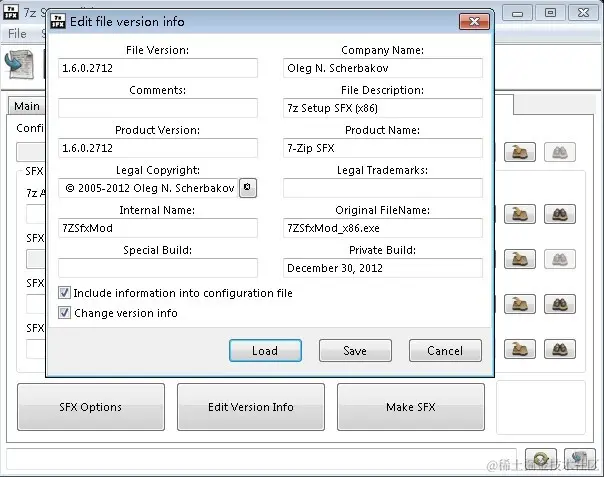This screenshot has width=604, height=477.
Task: Click the Save button
Action: click(355, 350)
